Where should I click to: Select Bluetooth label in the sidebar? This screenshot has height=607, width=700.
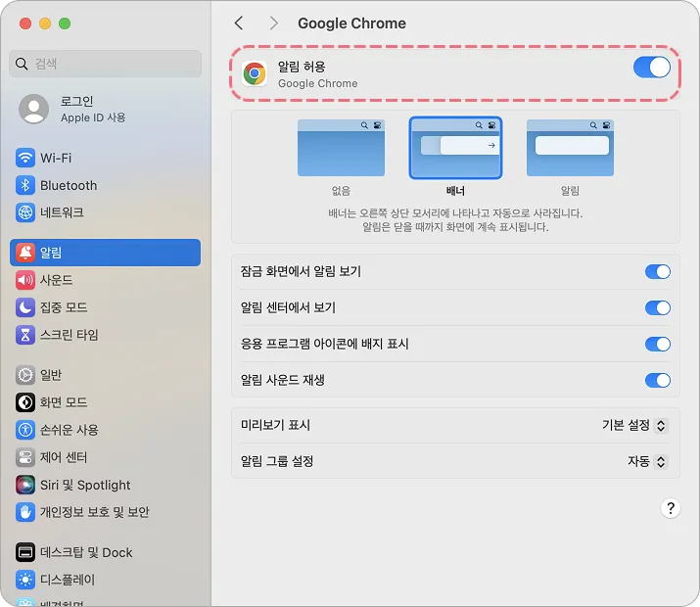pos(69,185)
